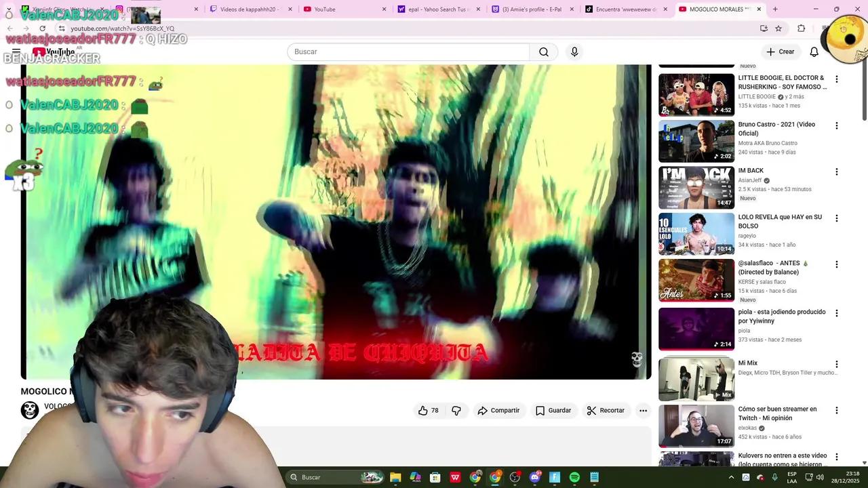The height and width of the screenshot is (488, 868).
Task: Open the Mi Mix playlist thumbnail
Action: point(696,380)
